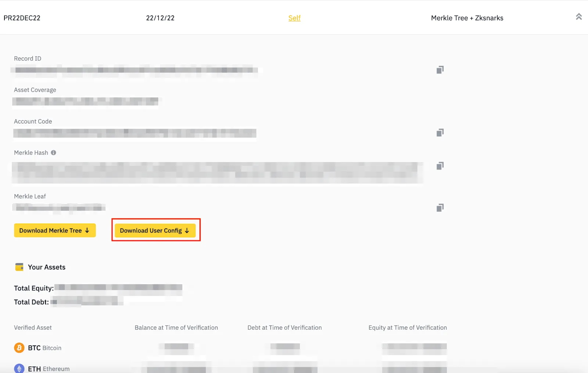
Task: Click Debt at Time of Verification header
Action: (x=284, y=327)
